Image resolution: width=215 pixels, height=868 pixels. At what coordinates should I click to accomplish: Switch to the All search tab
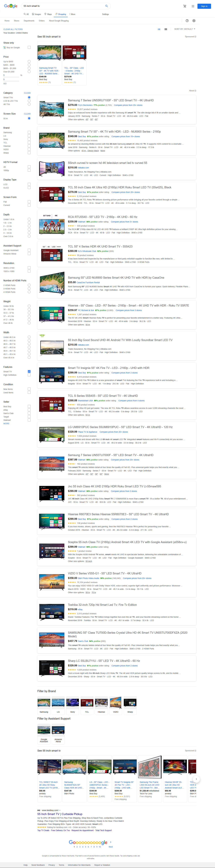click(26, 14)
